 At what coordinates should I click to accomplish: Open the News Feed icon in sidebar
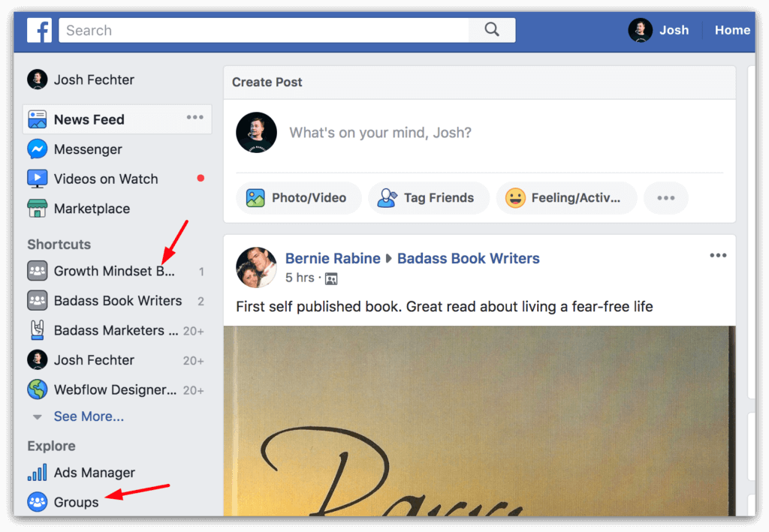(38, 119)
